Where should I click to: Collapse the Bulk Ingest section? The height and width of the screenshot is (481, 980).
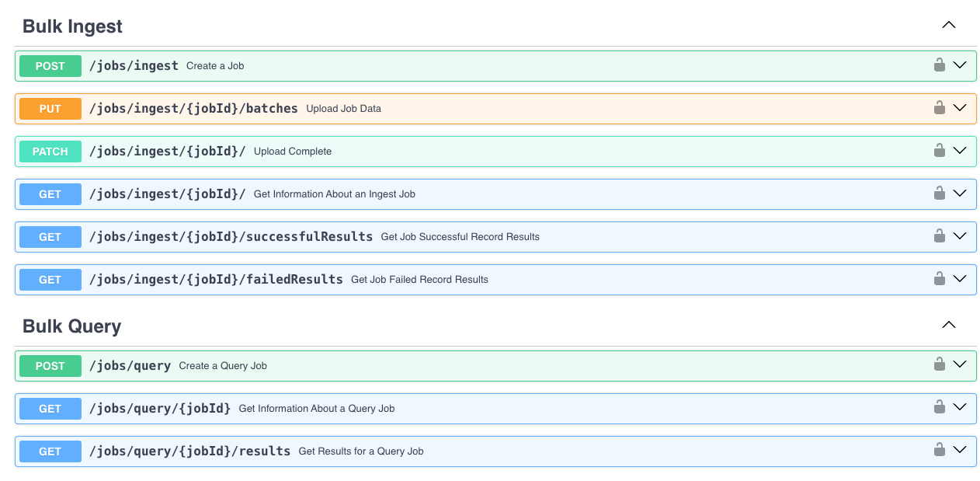948,24
